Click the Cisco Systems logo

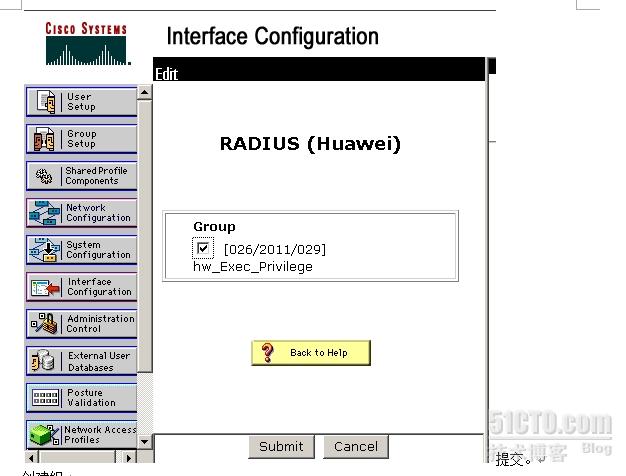[x=87, y=44]
